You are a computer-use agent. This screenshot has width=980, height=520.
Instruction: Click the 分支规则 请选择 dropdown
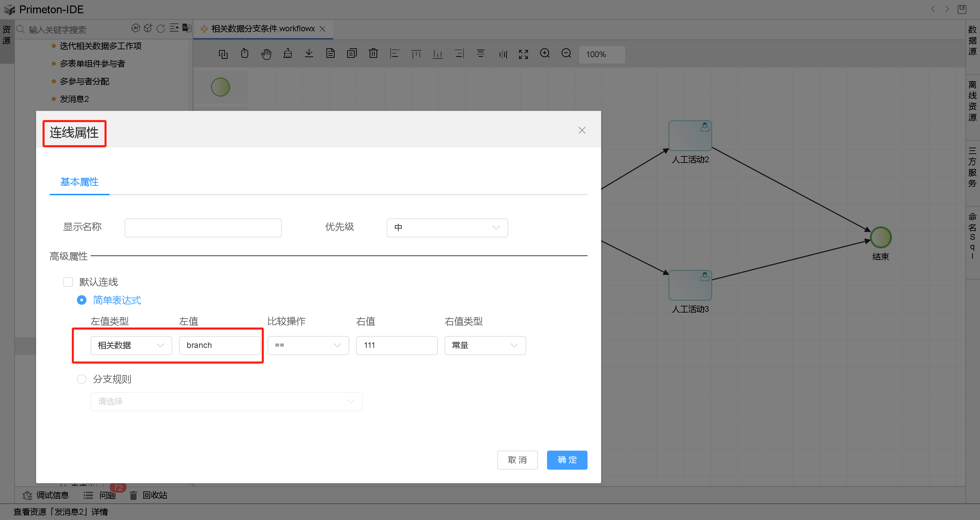tap(225, 402)
